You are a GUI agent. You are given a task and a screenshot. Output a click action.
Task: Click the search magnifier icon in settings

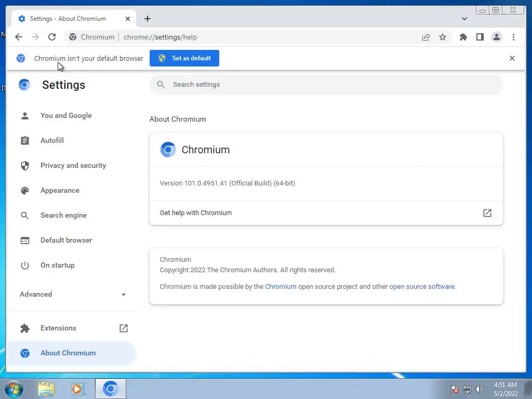pyautogui.click(x=161, y=85)
